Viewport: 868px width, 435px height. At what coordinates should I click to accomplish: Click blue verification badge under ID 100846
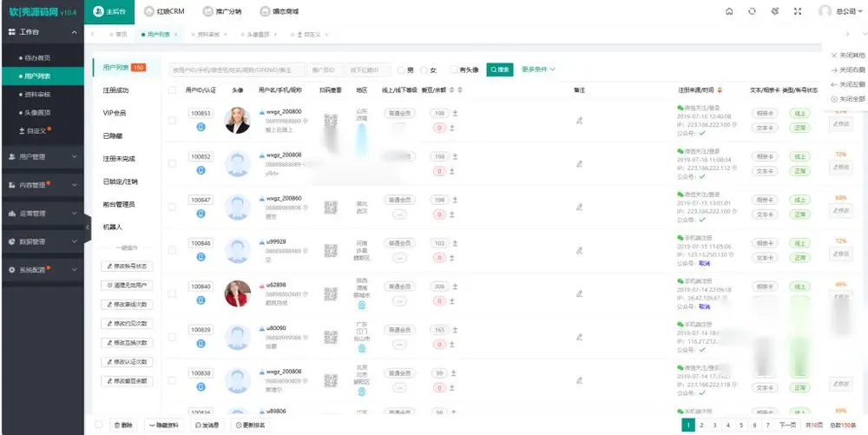[x=201, y=257]
